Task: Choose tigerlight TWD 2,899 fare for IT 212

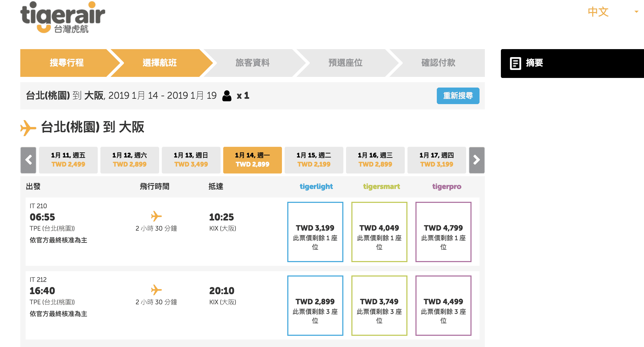Action: tap(315, 306)
